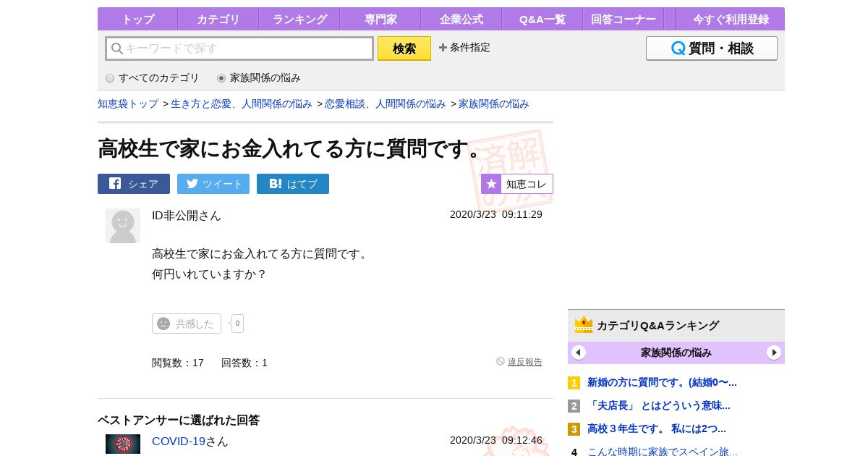
Task: Open the カテゴリ nav tab
Action: (x=218, y=20)
